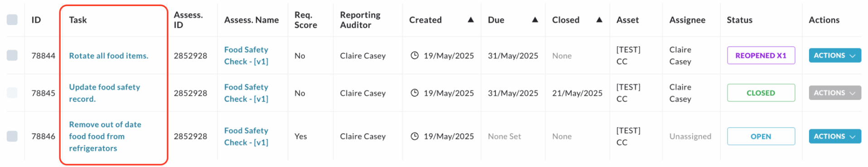Click clock icon for task 78844
The image size is (868, 167).
point(414,55)
